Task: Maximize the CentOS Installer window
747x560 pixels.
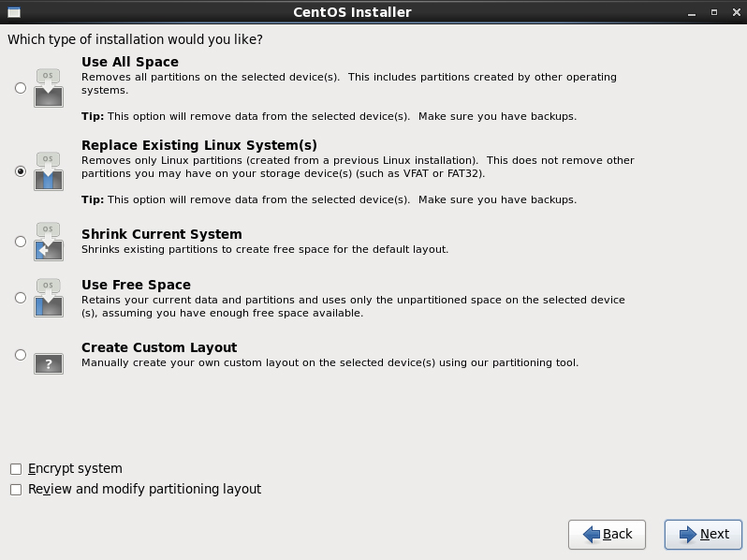Action: click(x=713, y=12)
